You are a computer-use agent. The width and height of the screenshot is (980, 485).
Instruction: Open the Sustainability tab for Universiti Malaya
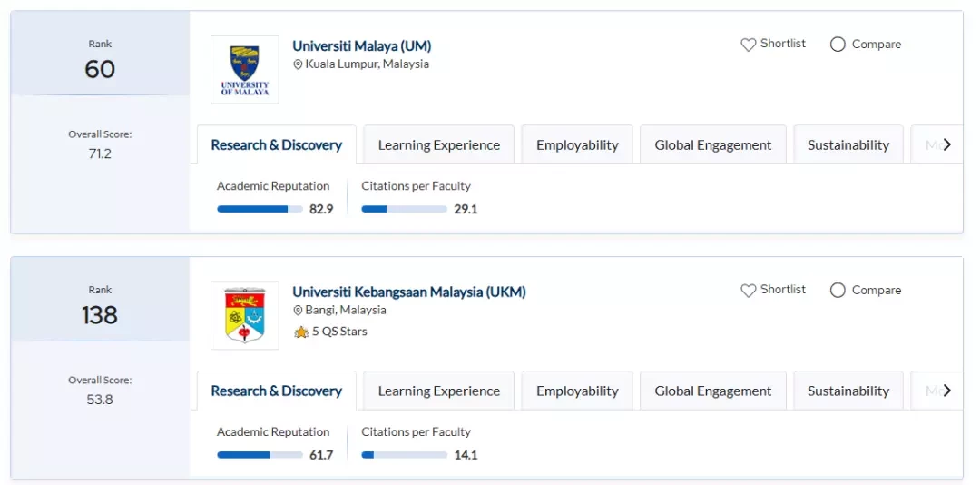(x=848, y=144)
